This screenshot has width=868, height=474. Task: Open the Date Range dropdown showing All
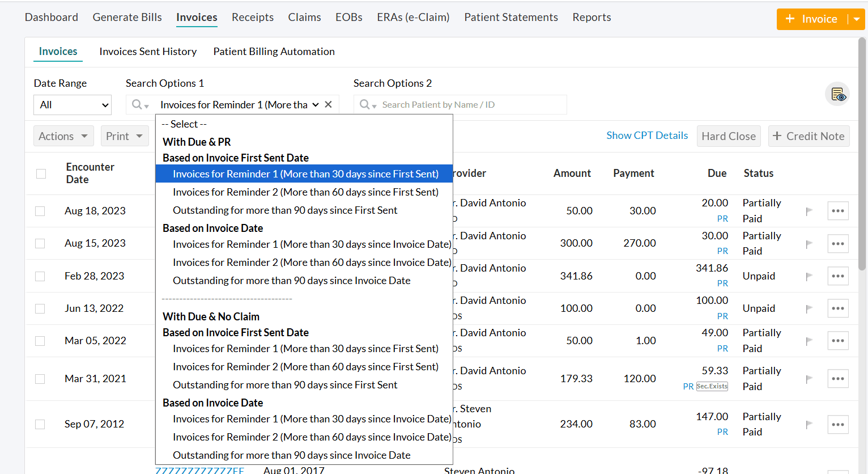pyautogui.click(x=72, y=105)
